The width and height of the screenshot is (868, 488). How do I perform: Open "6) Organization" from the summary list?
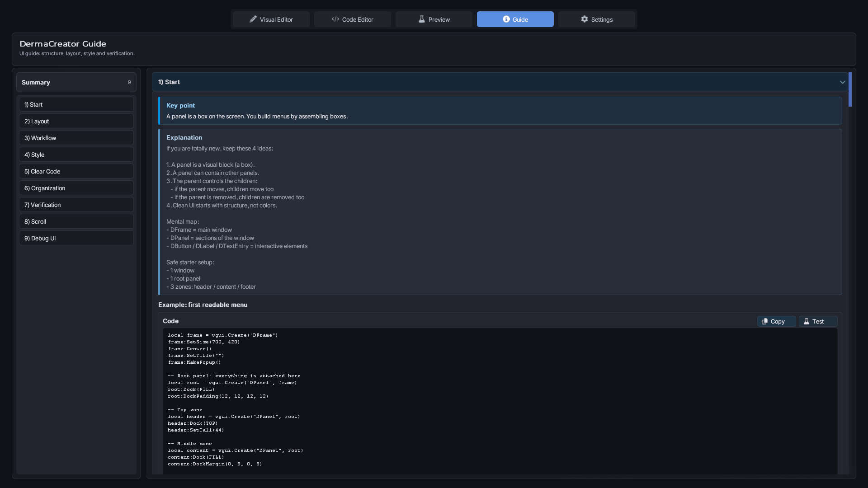click(76, 188)
